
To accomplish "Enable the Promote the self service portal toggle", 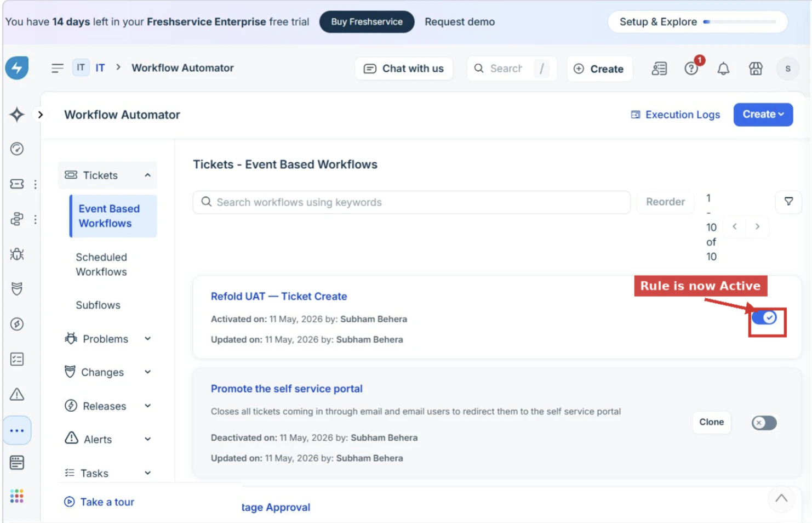I will 764,423.
